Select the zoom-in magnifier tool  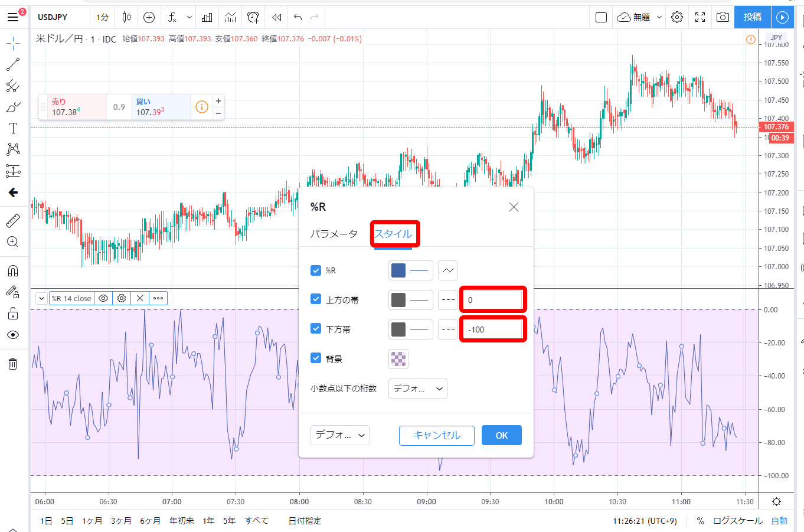coord(13,242)
